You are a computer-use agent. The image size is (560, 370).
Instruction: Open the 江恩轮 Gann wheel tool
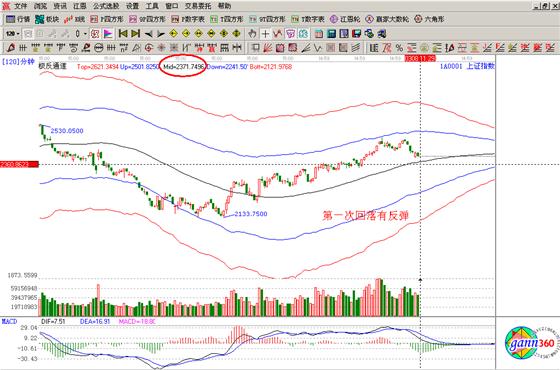(345, 19)
